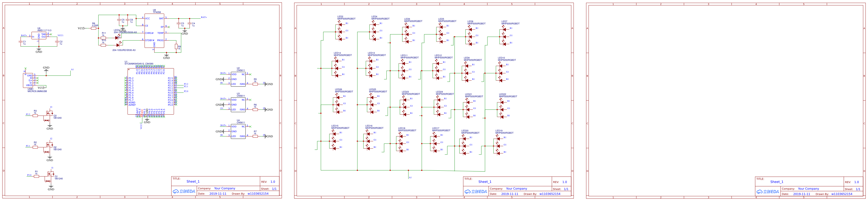Click the A1 net label near USB connector
Screen dimensions: 868x201
point(72,69)
